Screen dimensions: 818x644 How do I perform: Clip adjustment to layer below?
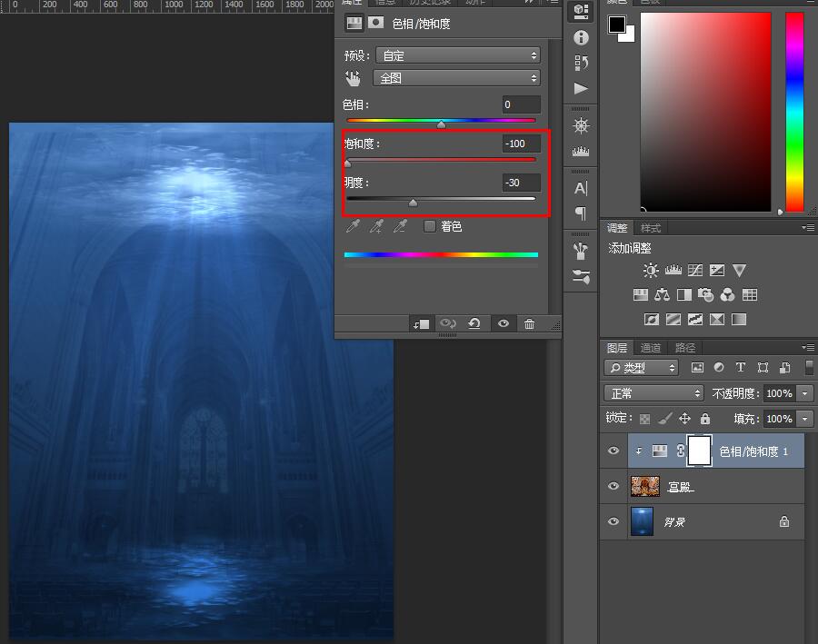click(x=422, y=324)
